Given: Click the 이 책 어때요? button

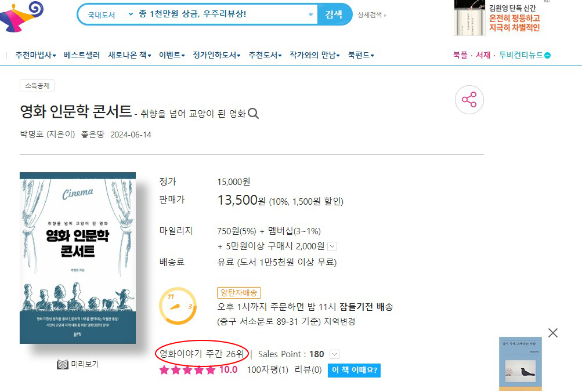Looking at the screenshot, I should click(x=354, y=370).
